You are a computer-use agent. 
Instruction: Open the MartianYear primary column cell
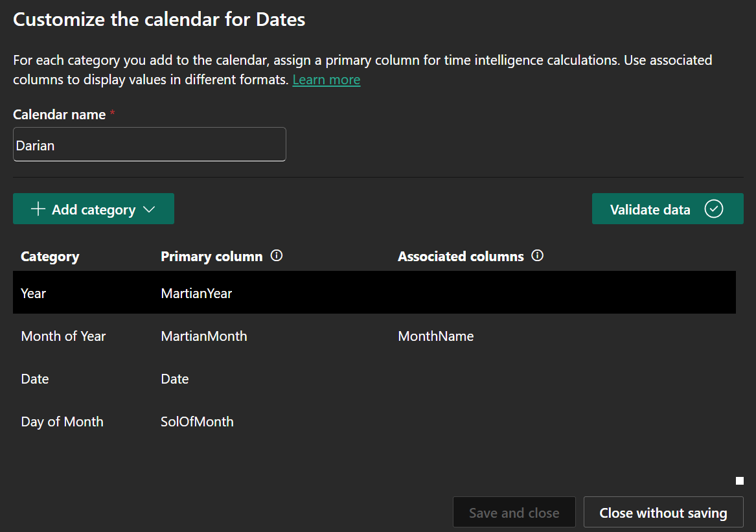point(196,294)
